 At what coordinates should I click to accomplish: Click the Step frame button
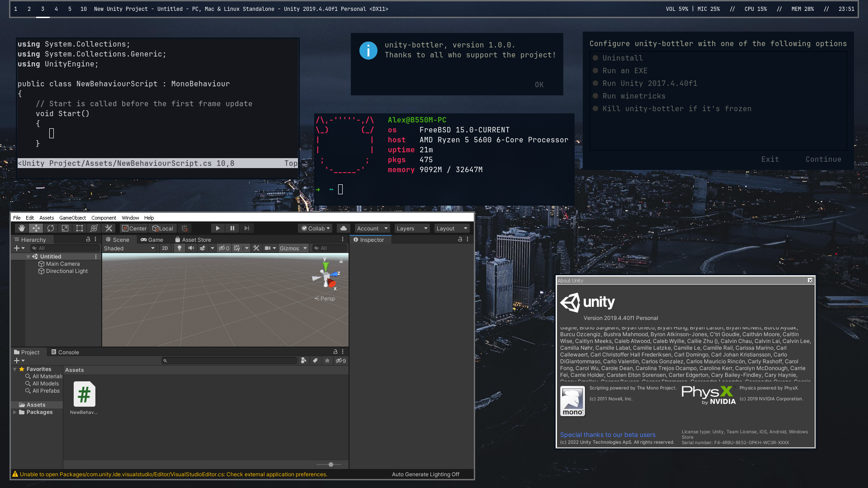click(x=247, y=228)
